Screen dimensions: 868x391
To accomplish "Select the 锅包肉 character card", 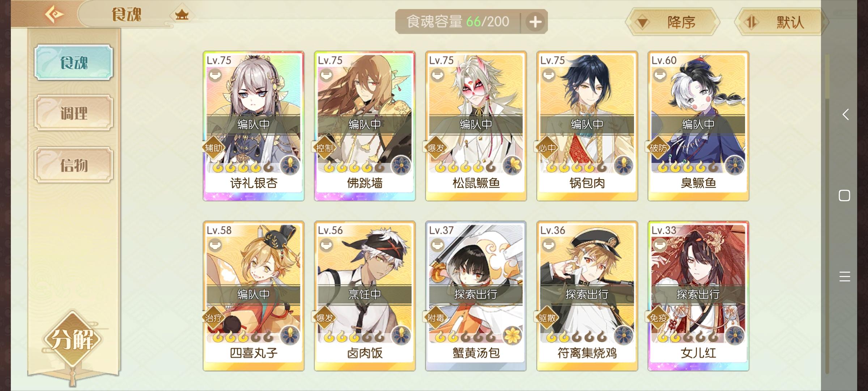I will coord(587,126).
